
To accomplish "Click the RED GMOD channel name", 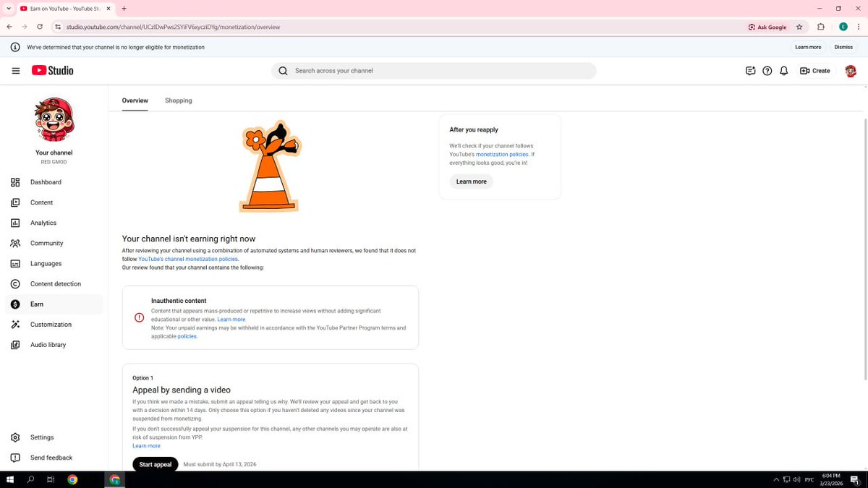I will click(54, 162).
